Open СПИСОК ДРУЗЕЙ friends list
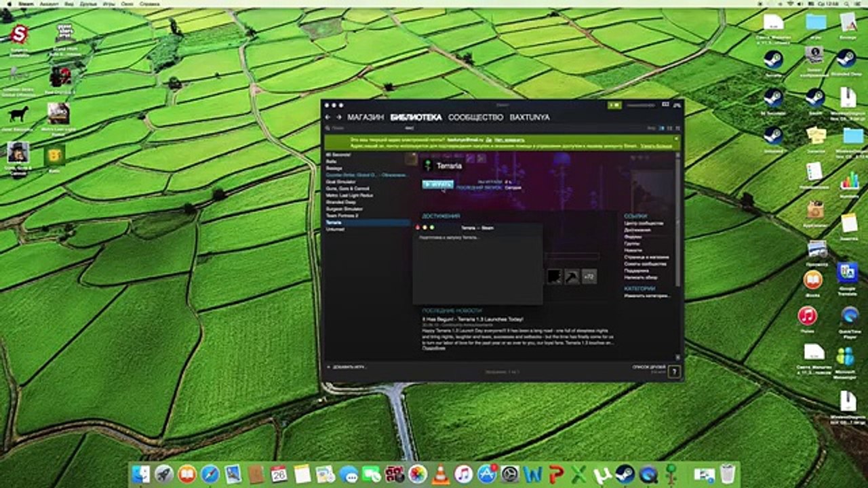 648,367
